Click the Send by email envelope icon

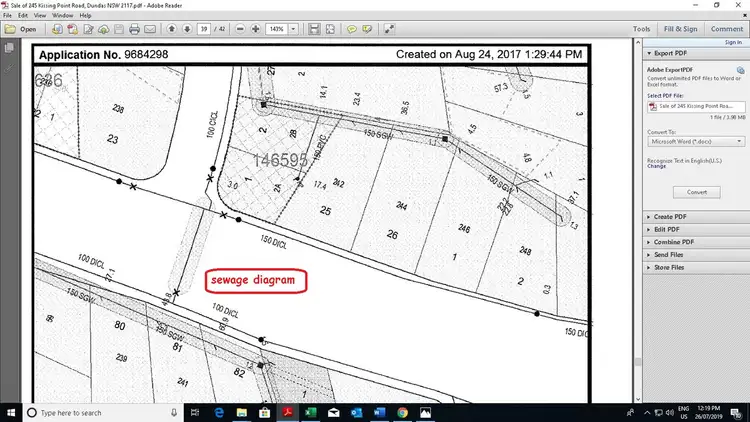(x=150, y=30)
